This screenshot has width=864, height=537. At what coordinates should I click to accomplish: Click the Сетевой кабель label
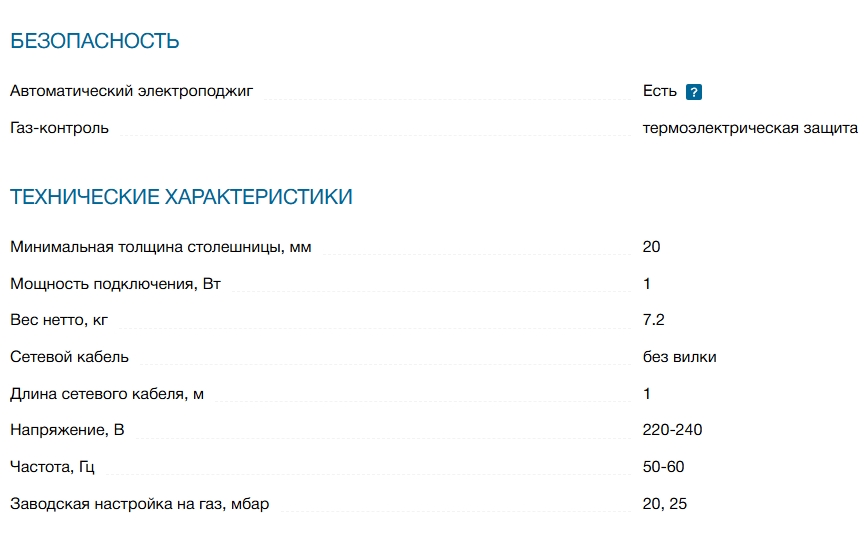click(x=69, y=357)
